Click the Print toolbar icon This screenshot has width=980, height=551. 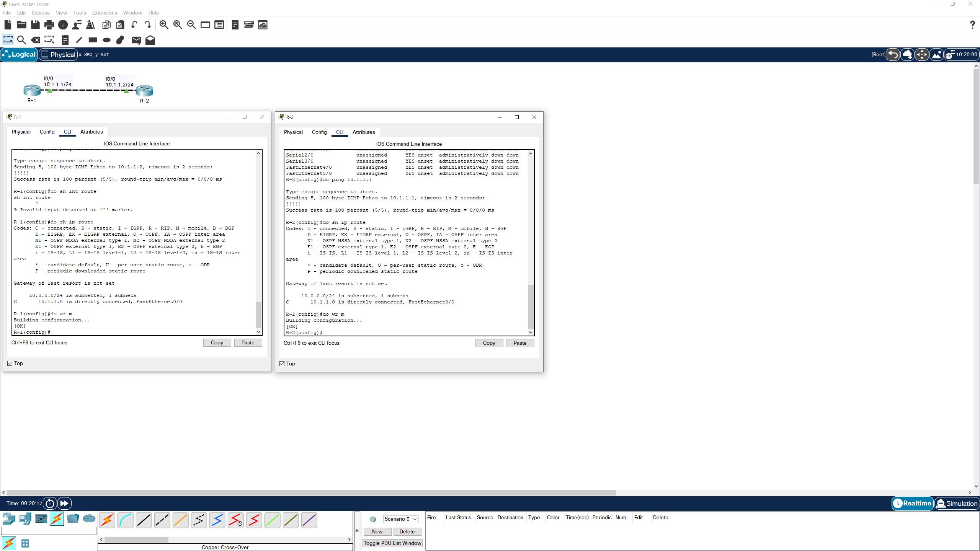(x=49, y=25)
